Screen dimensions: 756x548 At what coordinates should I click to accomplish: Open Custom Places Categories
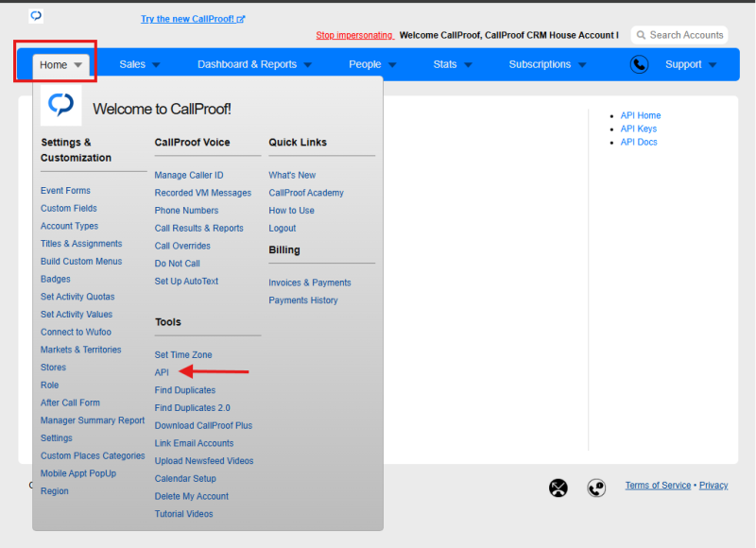[93, 456]
